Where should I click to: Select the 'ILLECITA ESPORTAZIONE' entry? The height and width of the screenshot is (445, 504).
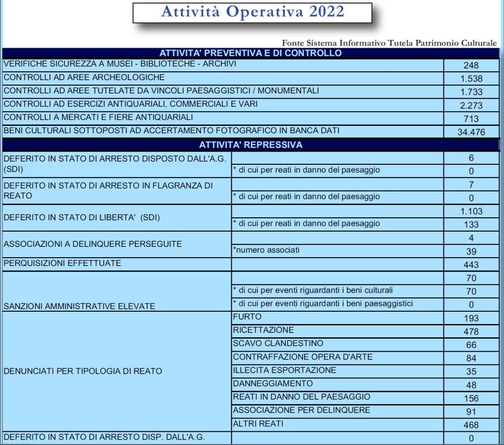pos(284,370)
